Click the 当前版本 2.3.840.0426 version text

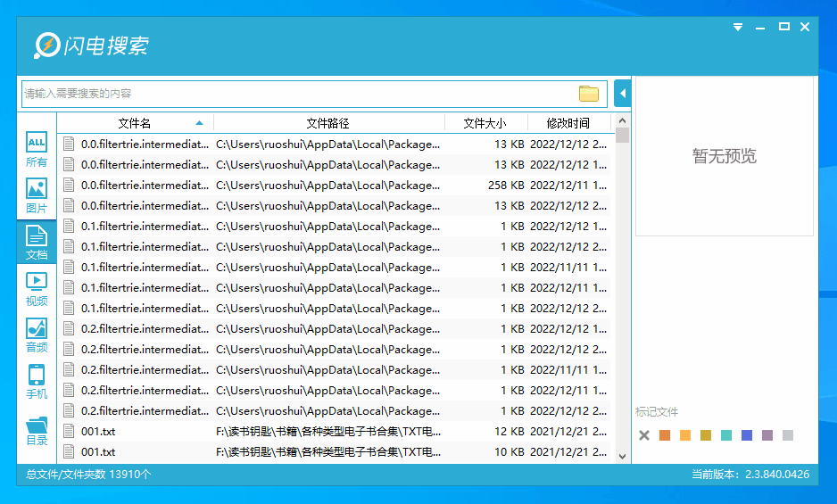pyautogui.click(x=750, y=474)
